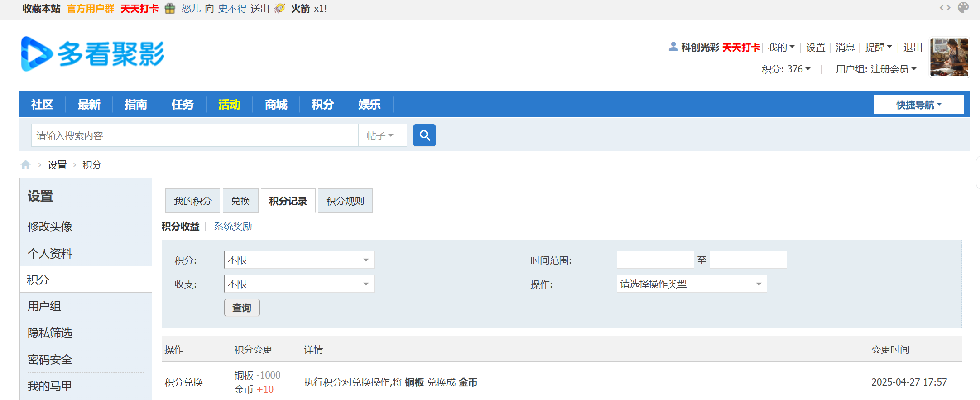Open the palette theme switcher icon
980x400 pixels.
[963, 8]
